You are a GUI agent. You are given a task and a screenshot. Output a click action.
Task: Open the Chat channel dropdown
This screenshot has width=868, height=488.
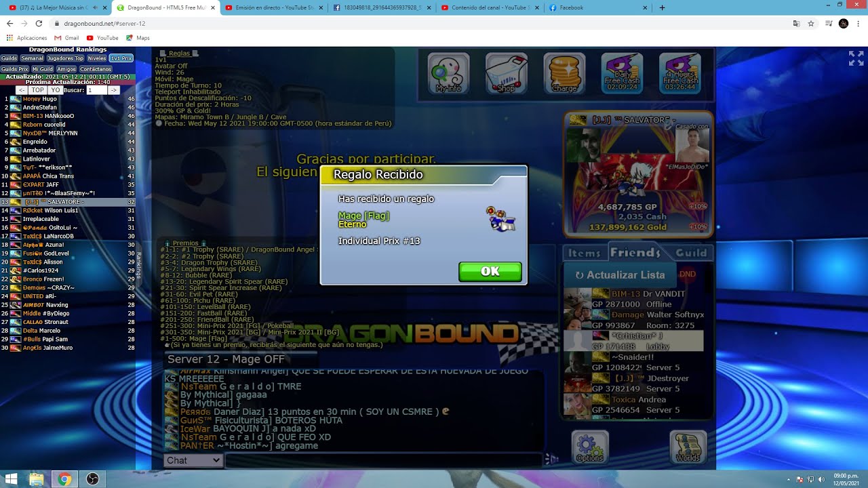pyautogui.click(x=194, y=460)
